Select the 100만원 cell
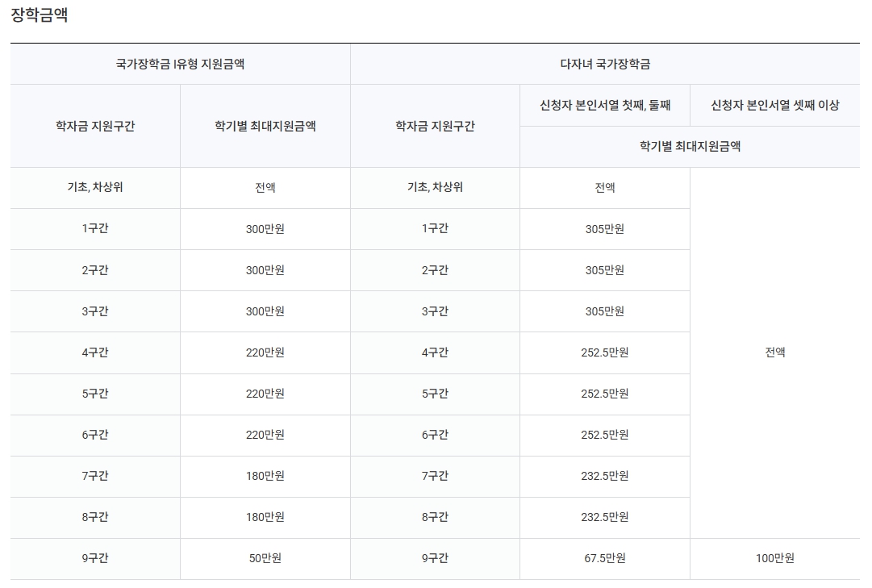The height and width of the screenshot is (588, 872). 775,558
